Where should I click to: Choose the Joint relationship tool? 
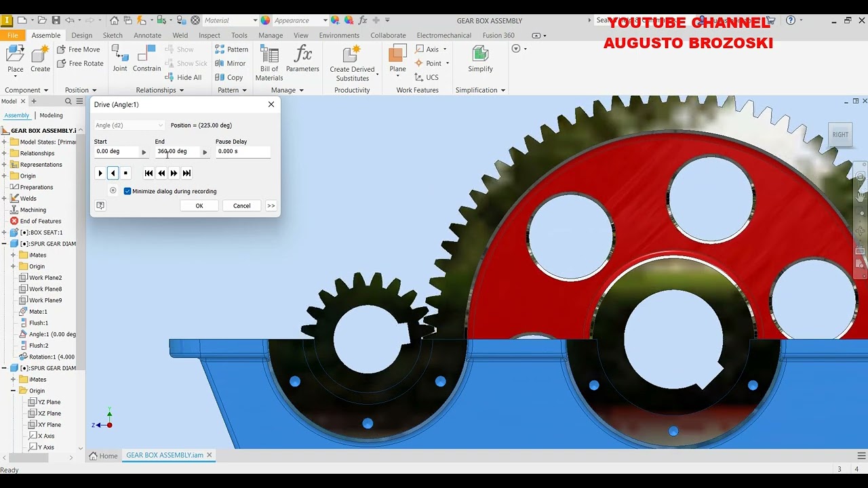(x=120, y=60)
